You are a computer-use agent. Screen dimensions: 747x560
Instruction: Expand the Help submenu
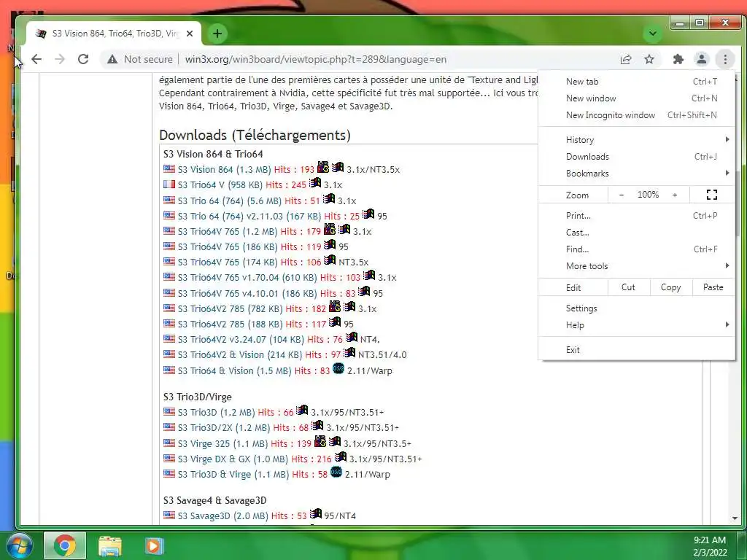tap(636, 324)
